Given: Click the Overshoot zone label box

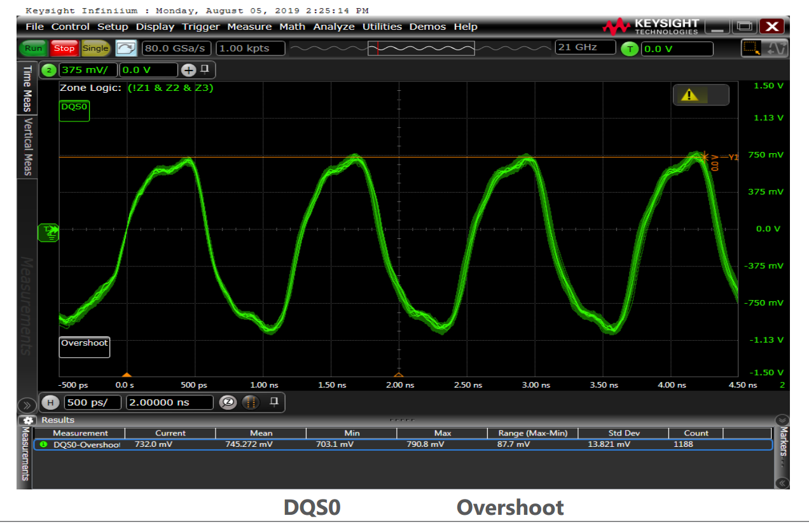Looking at the screenshot, I should pos(84,346).
